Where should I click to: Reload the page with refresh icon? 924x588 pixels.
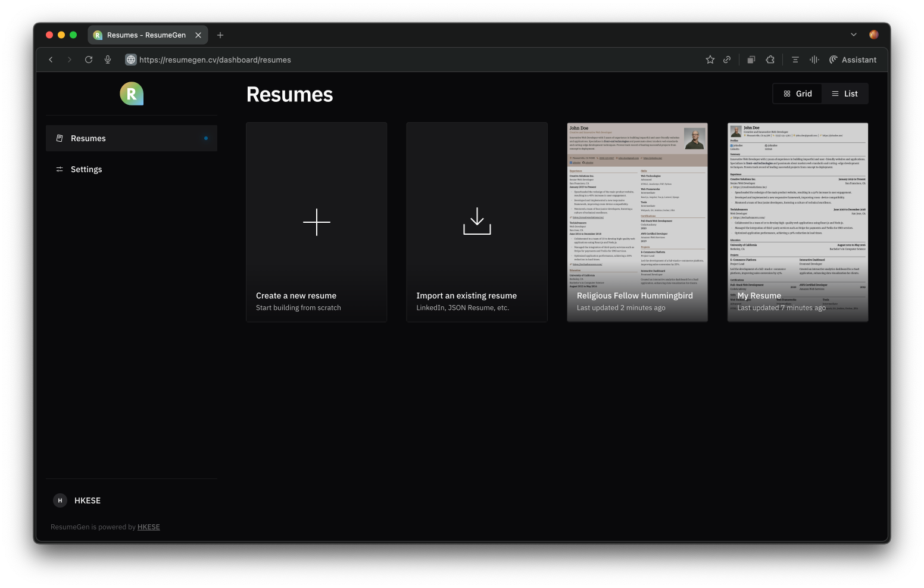tap(89, 60)
